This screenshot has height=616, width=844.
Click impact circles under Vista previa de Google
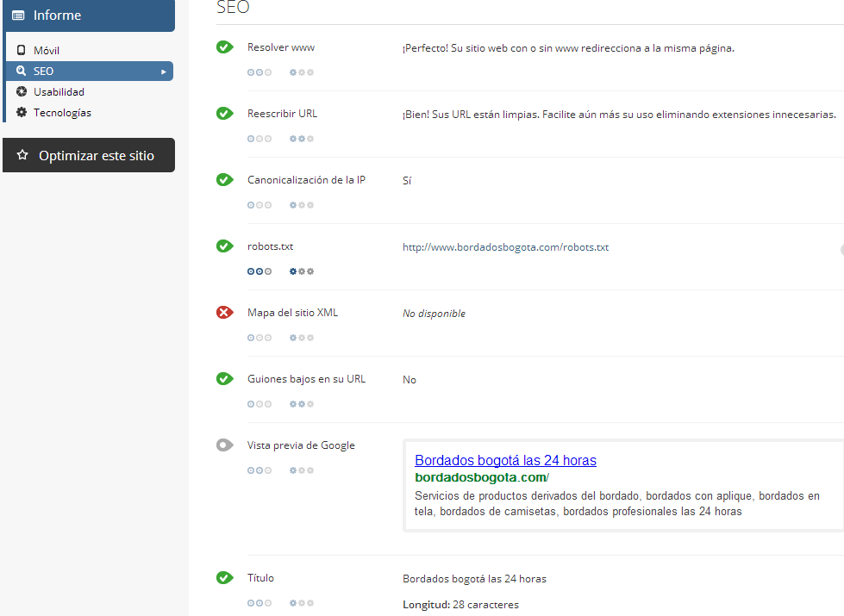[x=259, y=470]
